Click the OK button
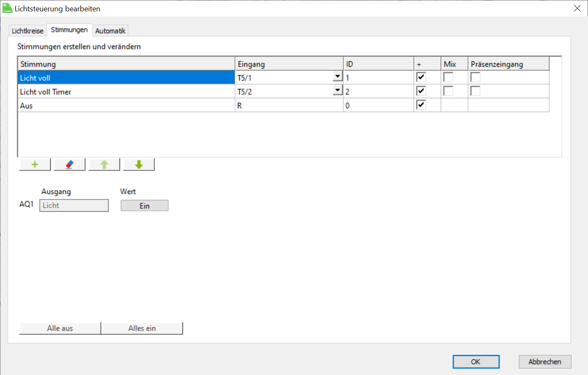 (x=476, y=362)
